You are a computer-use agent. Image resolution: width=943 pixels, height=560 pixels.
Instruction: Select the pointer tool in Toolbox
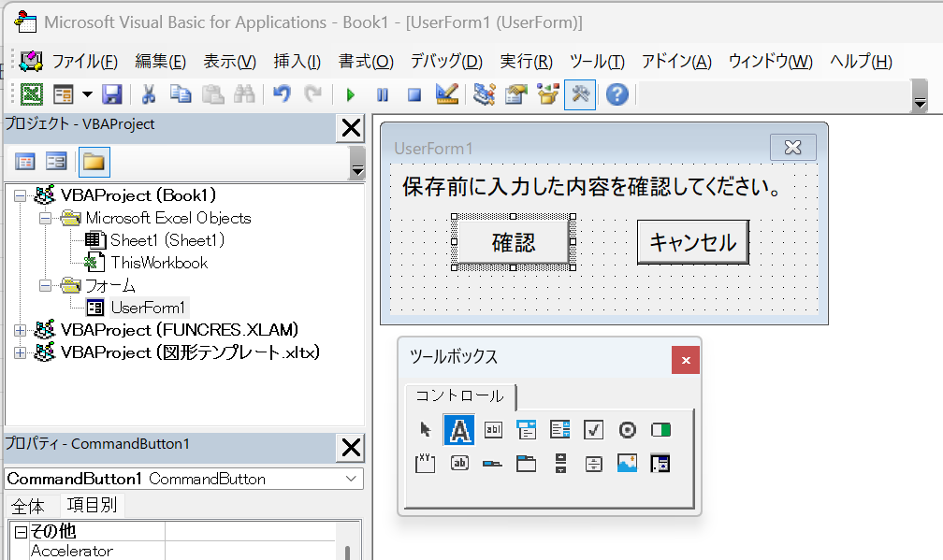tap(426, 430)
